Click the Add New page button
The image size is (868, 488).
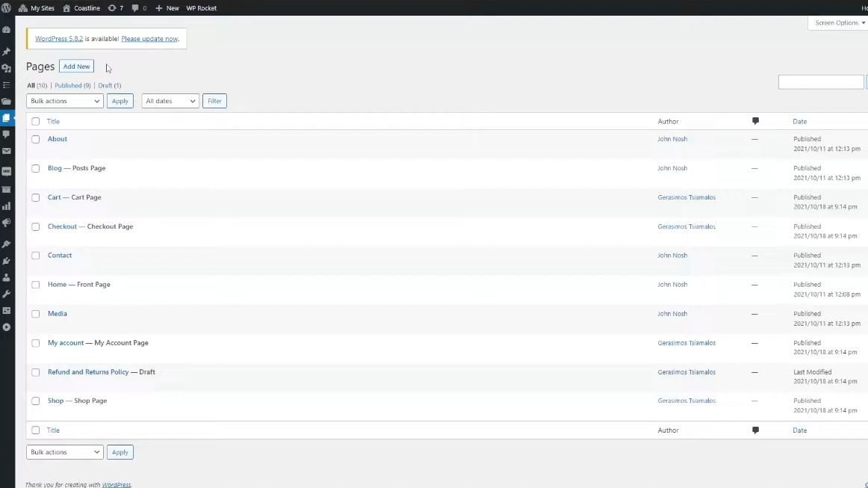point(76,67)
